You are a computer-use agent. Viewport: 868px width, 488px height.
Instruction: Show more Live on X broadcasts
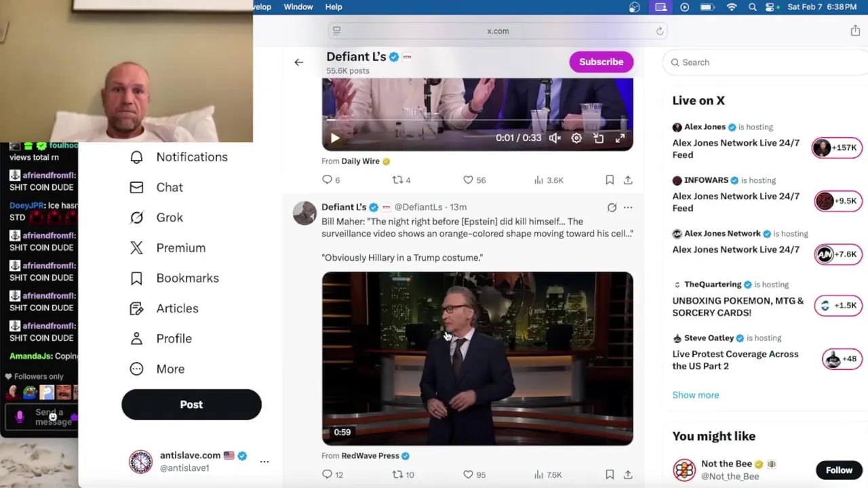click(x=695, y=395)
